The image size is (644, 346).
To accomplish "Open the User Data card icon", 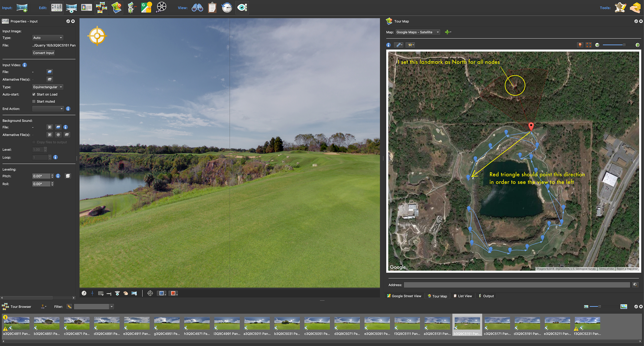I will [x=86, y=8].
